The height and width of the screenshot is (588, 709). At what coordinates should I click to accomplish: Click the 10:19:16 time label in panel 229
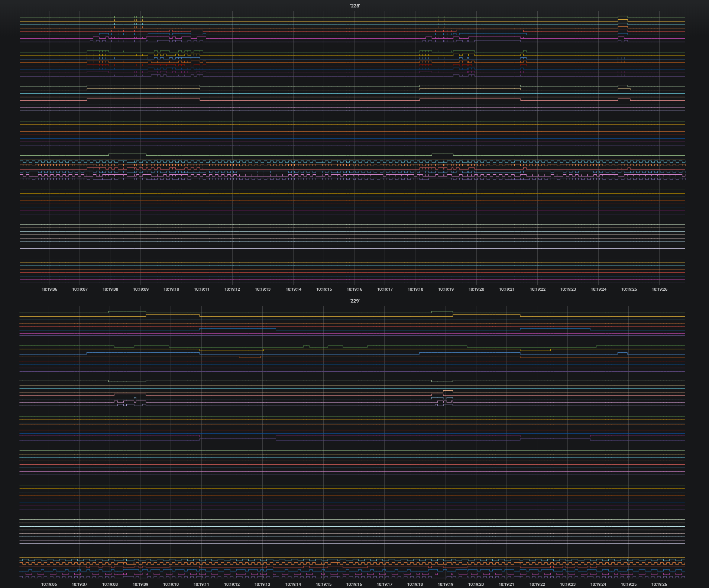pos(354,584)
